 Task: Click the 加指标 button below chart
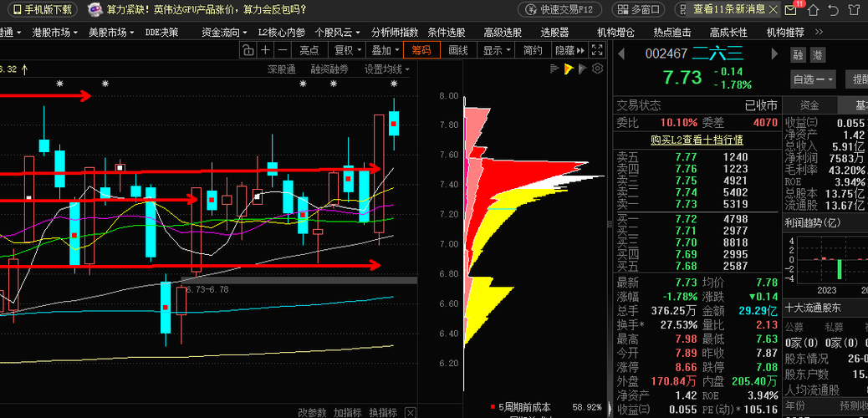(347, 412)
